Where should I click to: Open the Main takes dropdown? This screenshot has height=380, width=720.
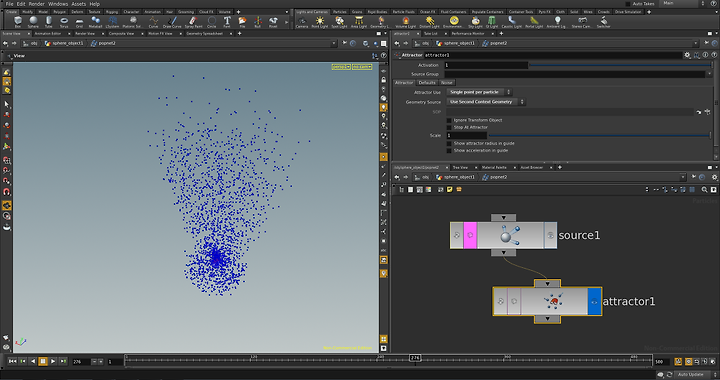(683, 3)
